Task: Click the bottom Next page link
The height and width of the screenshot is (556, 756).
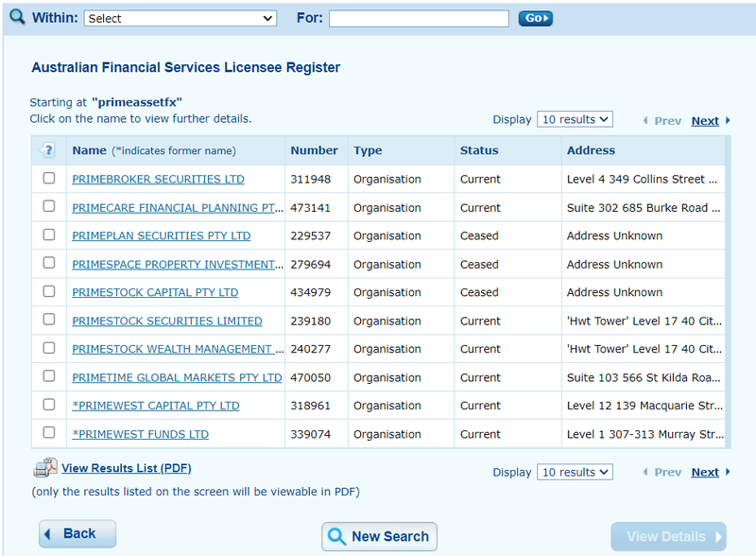Action: tap(705, 472)
